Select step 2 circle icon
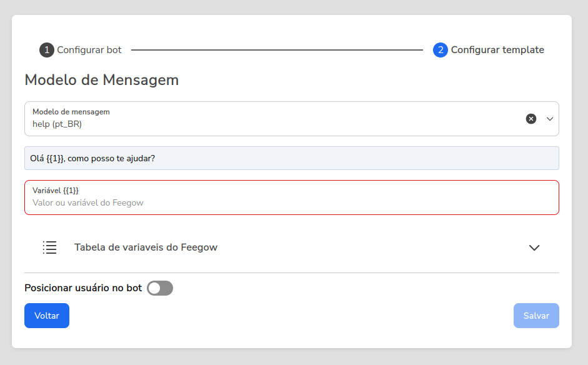Screen dimensions: 588x365 tap(441, 50)
